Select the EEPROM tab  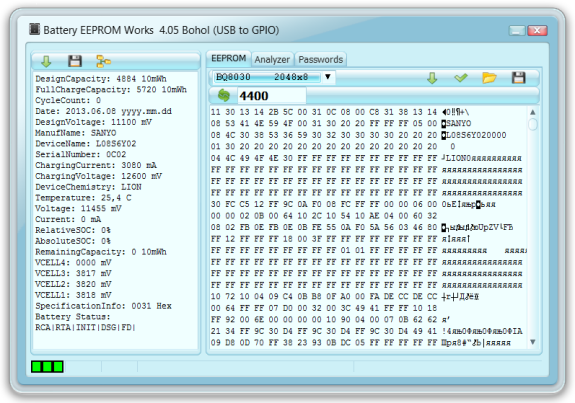click(x=228, y=59)
